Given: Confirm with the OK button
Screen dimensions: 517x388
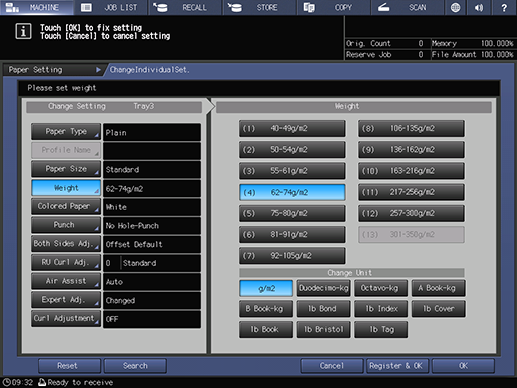Looking at the screenshot, I should 463,366.
